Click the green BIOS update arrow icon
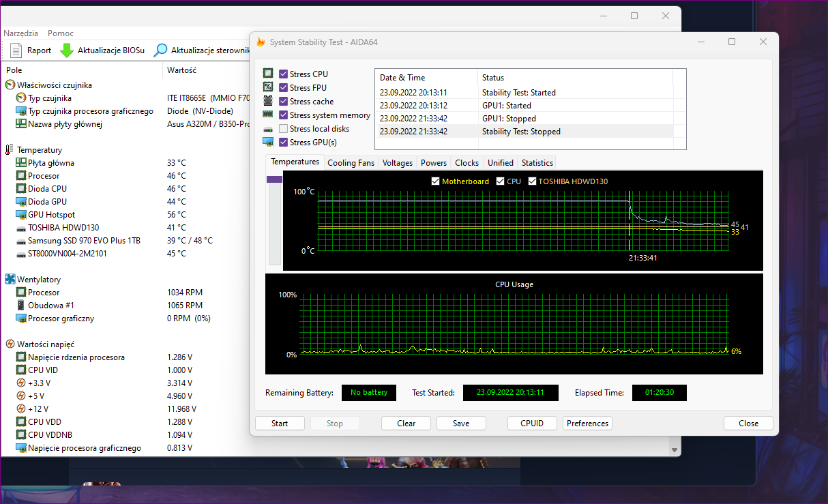This screenshot has width=828, height=504. 67,50
